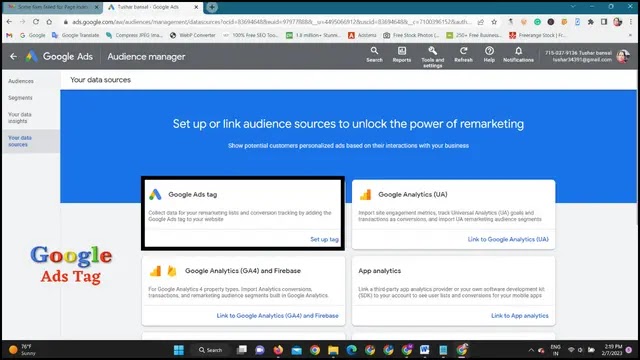
Task: Open the weather widget showing 76°F
Action: tap(22, 350)
